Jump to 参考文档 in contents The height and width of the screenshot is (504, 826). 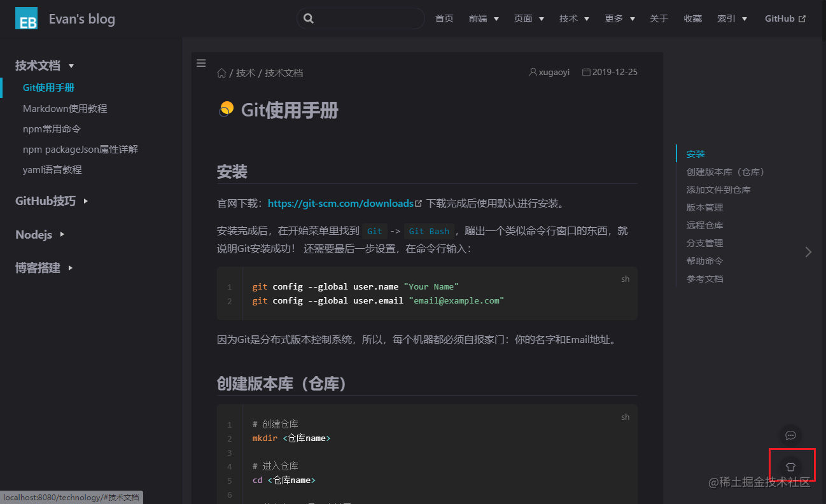pyautogui.click(x=704, y=279)
